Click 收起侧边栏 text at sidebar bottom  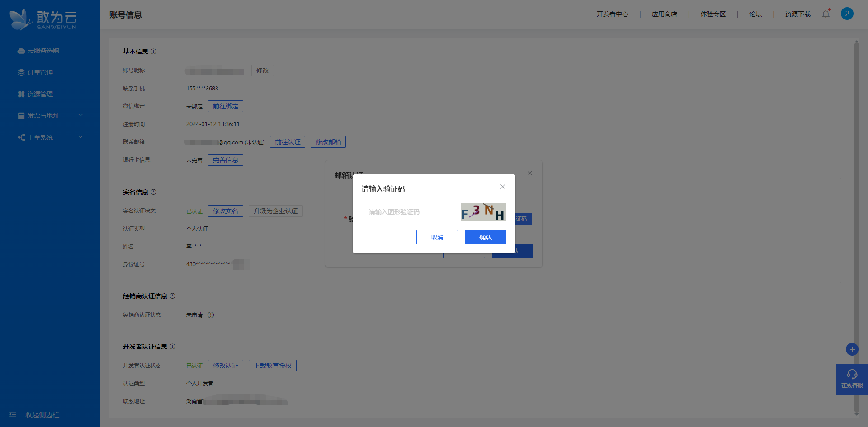[42, 414]
